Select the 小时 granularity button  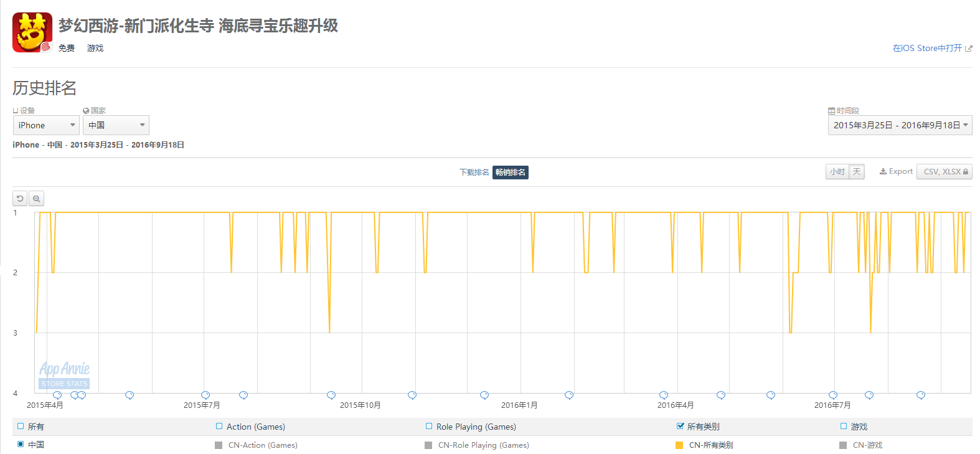tap(837, 172)
